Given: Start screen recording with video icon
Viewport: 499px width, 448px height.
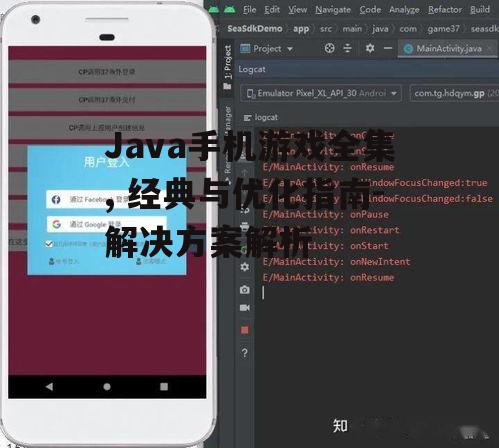Looking at the screenshot, I should coord(245,307).
